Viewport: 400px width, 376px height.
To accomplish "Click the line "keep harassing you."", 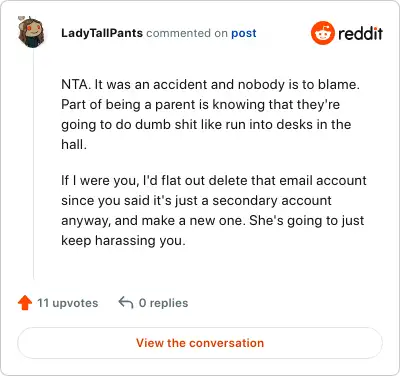I will 123,241.
